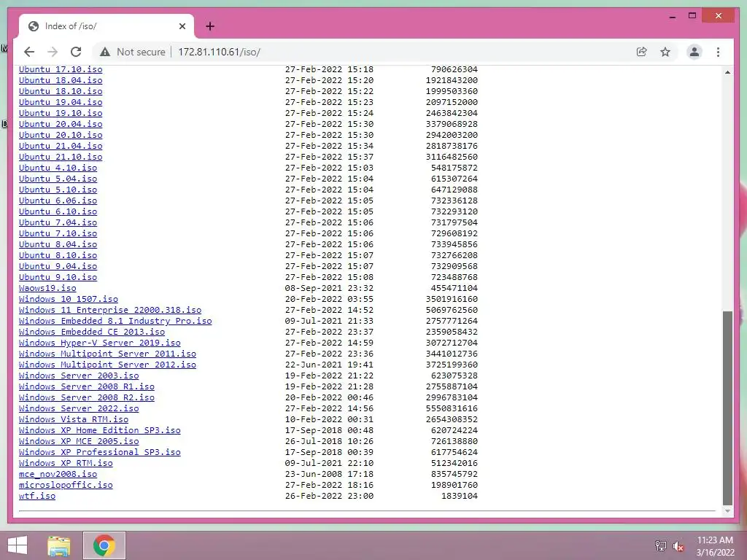Open the Ubuntu_18.04.iso link
The height and width of the screenshot is (560, 747).
[61, 80]
